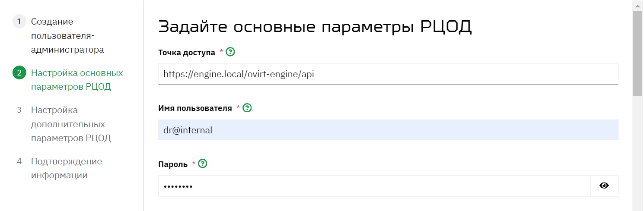Show password with the eye icon

tap(604, 186)
